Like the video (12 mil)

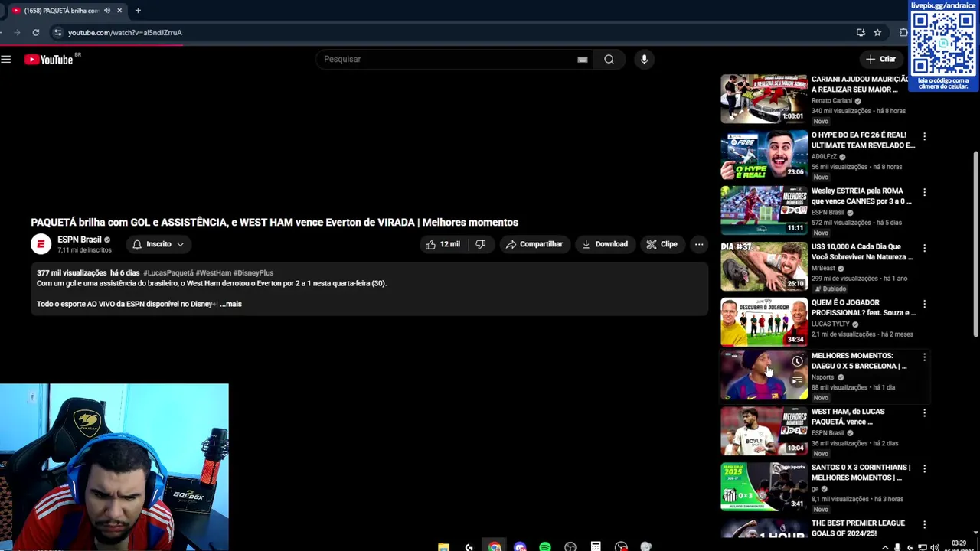tap(443, 244)
